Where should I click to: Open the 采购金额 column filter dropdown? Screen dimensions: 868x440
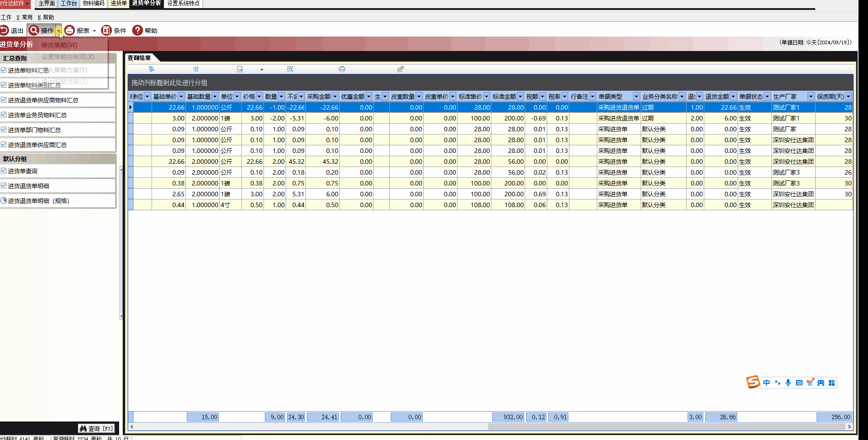[335, 97]
